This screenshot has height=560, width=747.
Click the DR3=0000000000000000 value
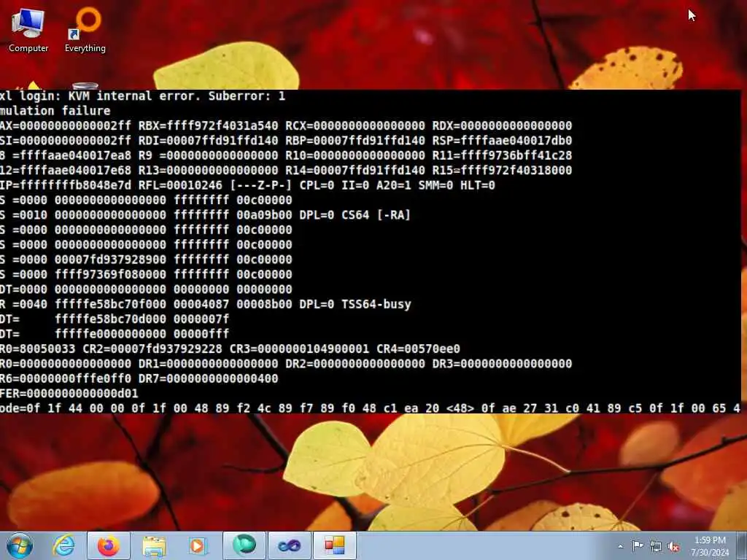(x=502, y=364)
